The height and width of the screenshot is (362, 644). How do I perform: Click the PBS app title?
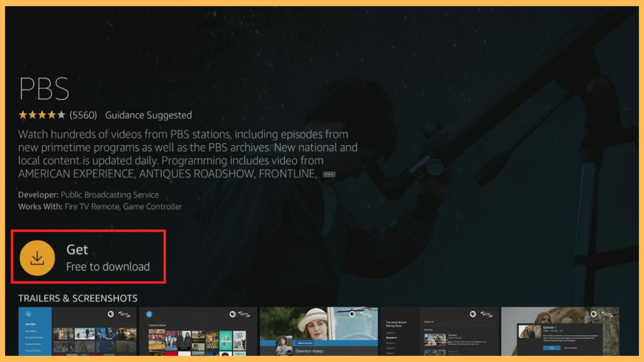(x=44, y=89)
